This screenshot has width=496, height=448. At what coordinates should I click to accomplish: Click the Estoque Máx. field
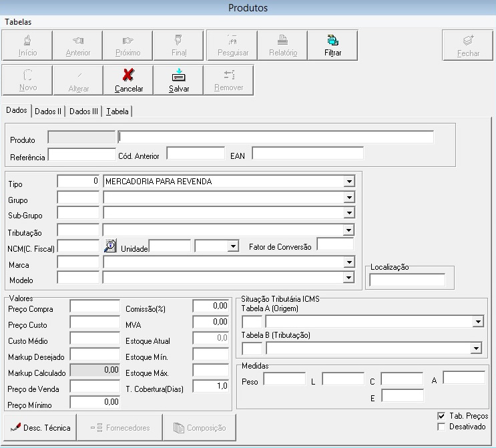(210, 370)
